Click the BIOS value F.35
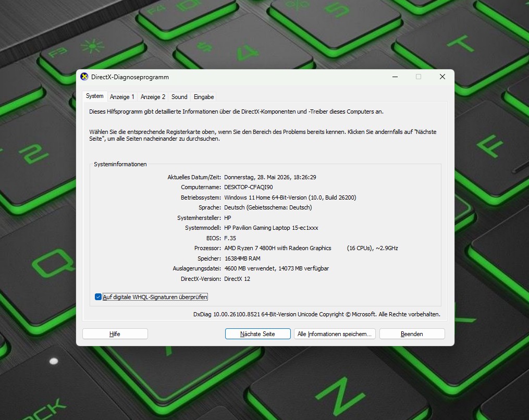The width and height of the screenshot is (529, 420). pyautogui.click(x=230, y=238)
